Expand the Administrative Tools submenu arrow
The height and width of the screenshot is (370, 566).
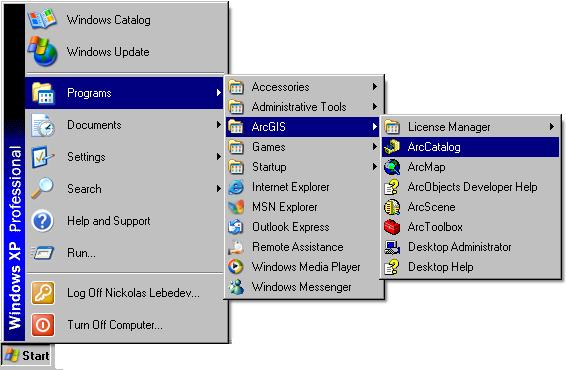pyautogui.click(x=375, y=106)
